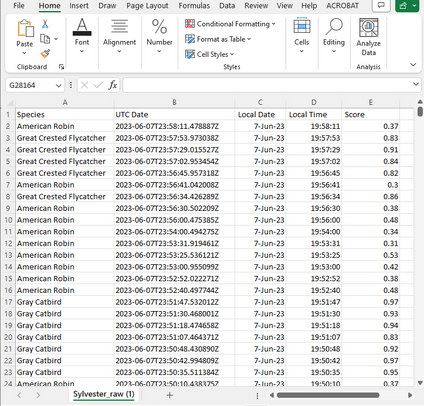424x406 pixels.
Task: Click the Paste clipboard icon
Action: 25,28
